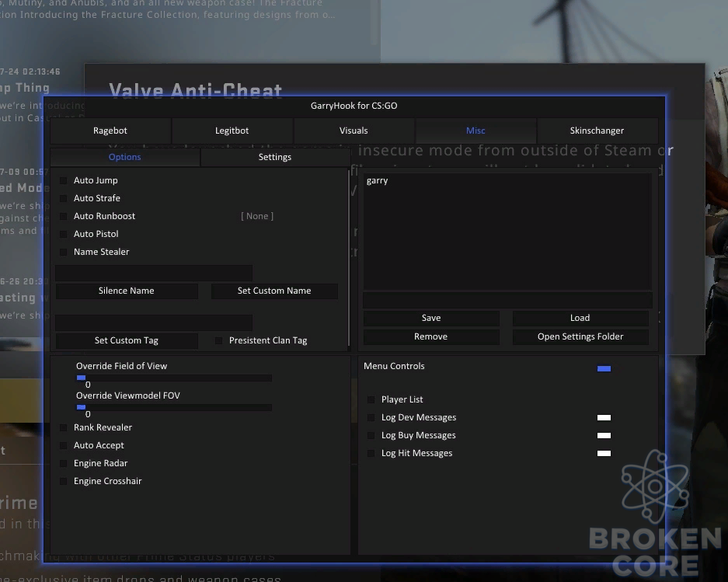Pick the Log Hit Messages color swatch
728x582 pixels.
pyautogui.click(x=604, y=453)
